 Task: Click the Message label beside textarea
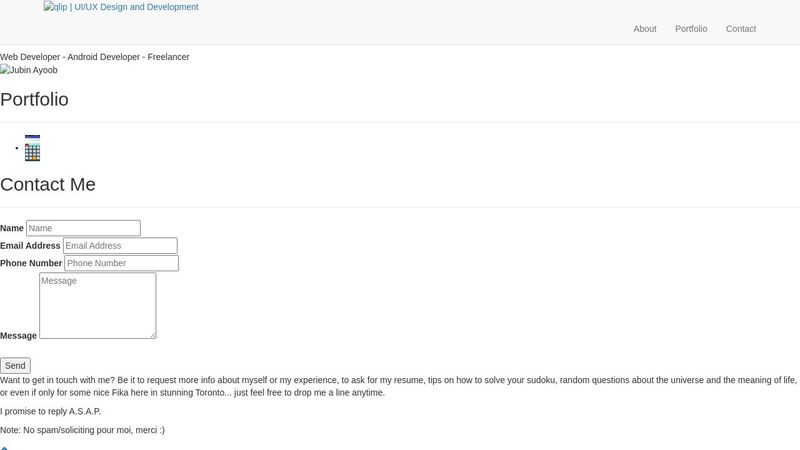click(18, 336)
